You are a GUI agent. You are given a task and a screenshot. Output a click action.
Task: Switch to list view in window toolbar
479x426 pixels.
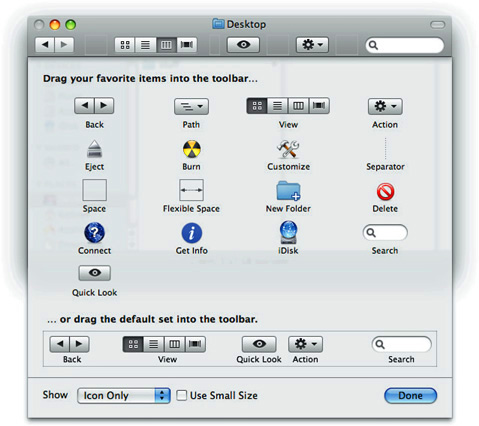145,45
